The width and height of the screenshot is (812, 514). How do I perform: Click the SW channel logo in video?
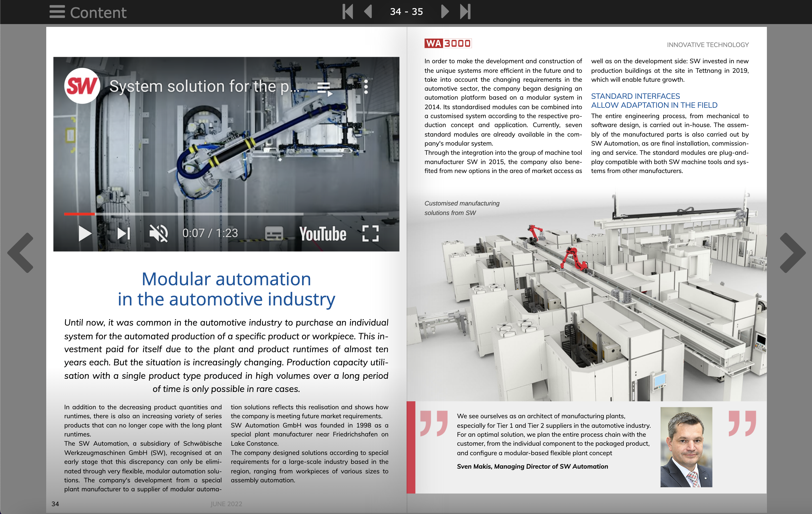82,86
